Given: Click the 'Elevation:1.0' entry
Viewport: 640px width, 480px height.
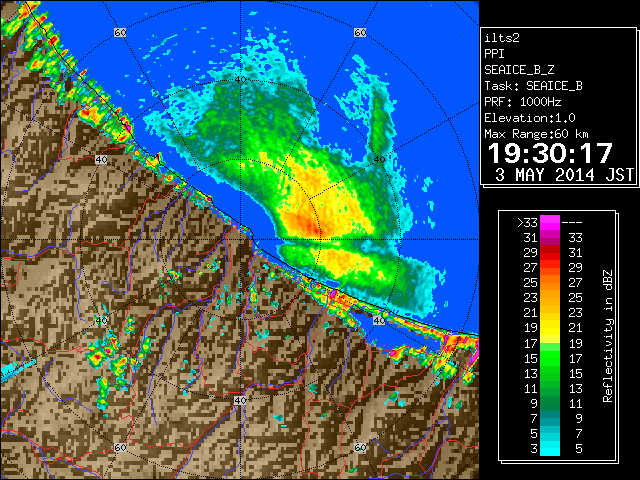Looking at the screenshot, I should point(530,118).
